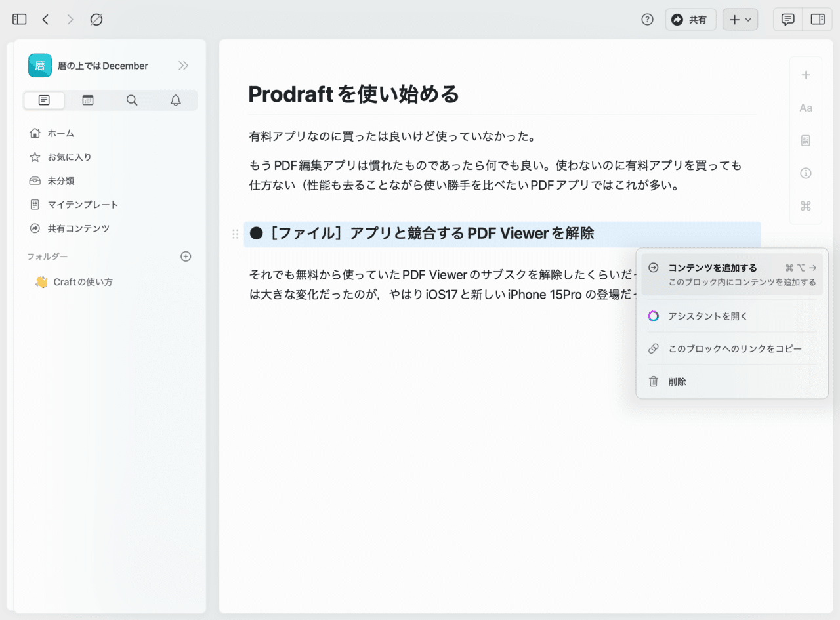Click the waving hand emoji icon
Image resolution: width=840 pixels, height=620 pixels.
pos(41,282)
